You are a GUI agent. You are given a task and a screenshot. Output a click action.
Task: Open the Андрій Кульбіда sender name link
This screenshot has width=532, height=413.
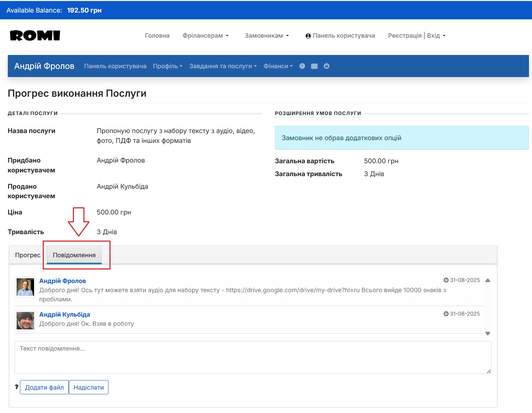(65, 315)
